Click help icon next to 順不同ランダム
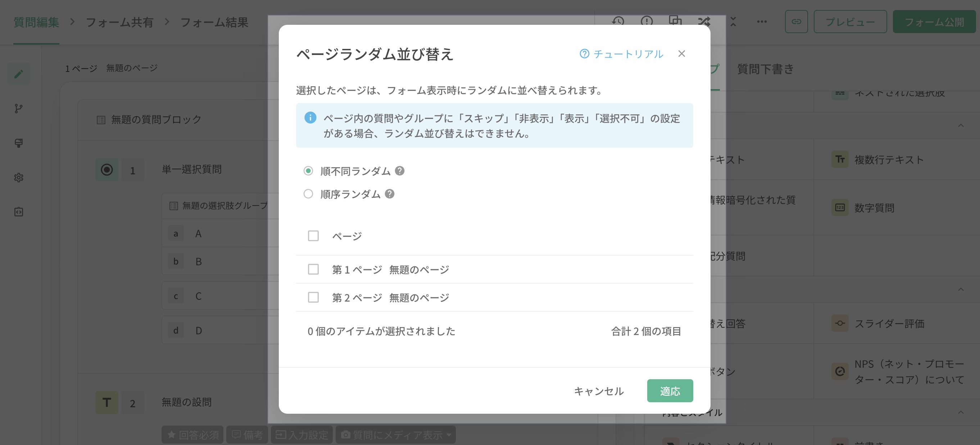Viewport: 980px width, 445px height. (399, 171)
